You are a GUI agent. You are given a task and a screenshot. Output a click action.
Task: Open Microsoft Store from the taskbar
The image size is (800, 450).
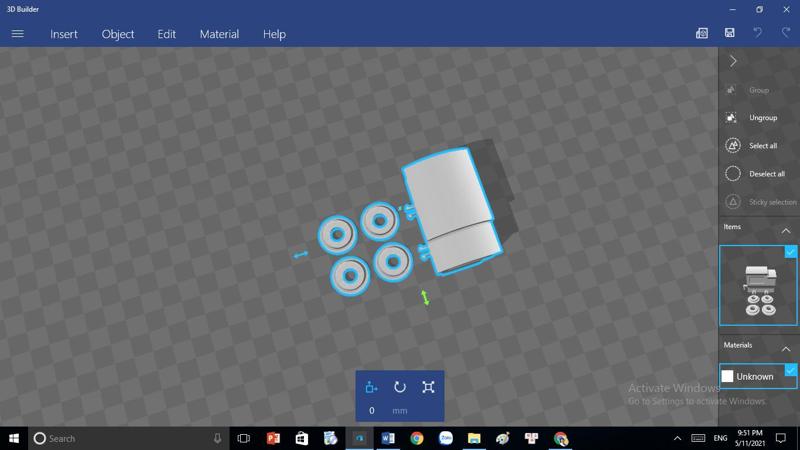pyautogui.click(x=302, y=438)
